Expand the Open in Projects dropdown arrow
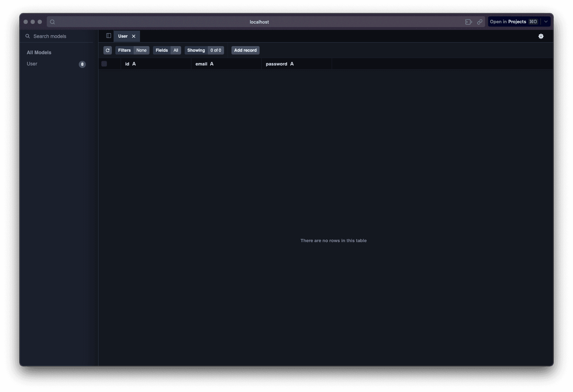 [546, 22]
